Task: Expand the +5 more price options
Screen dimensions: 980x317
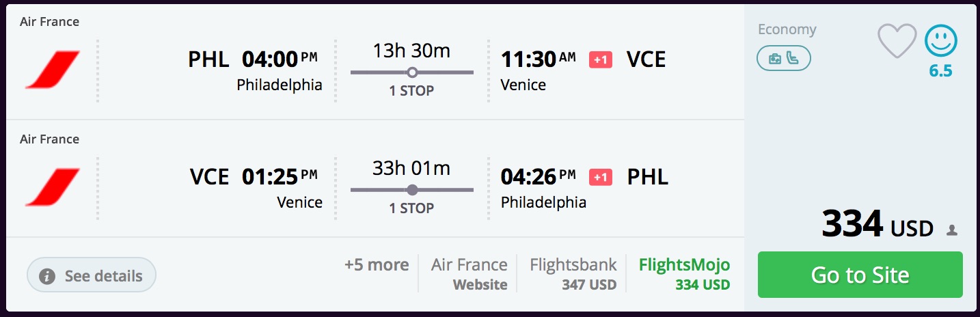Action: click(377, 265)
